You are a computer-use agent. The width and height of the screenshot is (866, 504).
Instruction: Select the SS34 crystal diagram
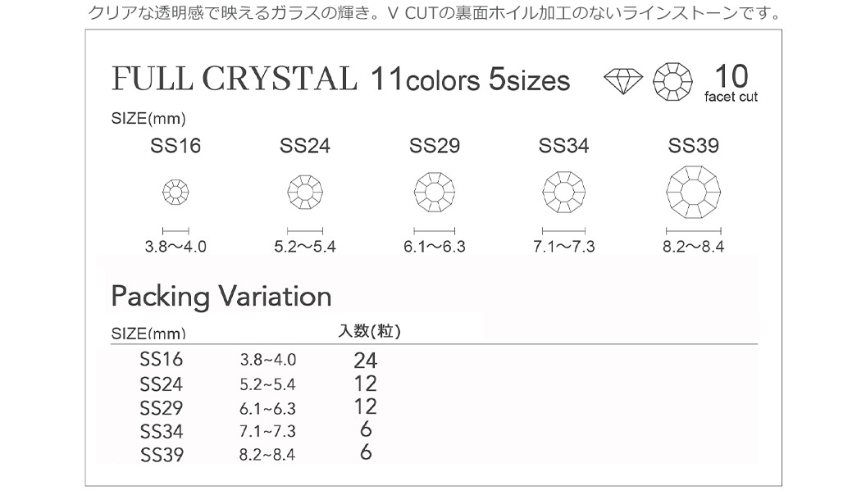pyautogui.click(x=563, y=192)
